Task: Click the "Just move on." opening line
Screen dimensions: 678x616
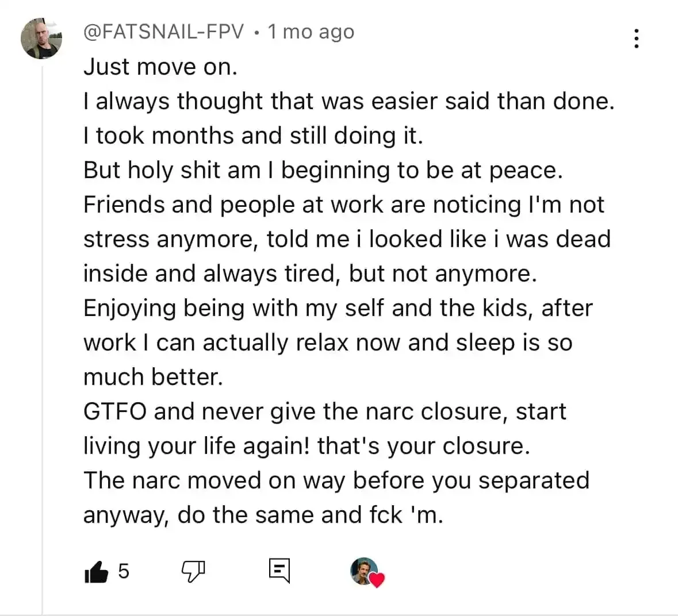Action: coord(160,67)
